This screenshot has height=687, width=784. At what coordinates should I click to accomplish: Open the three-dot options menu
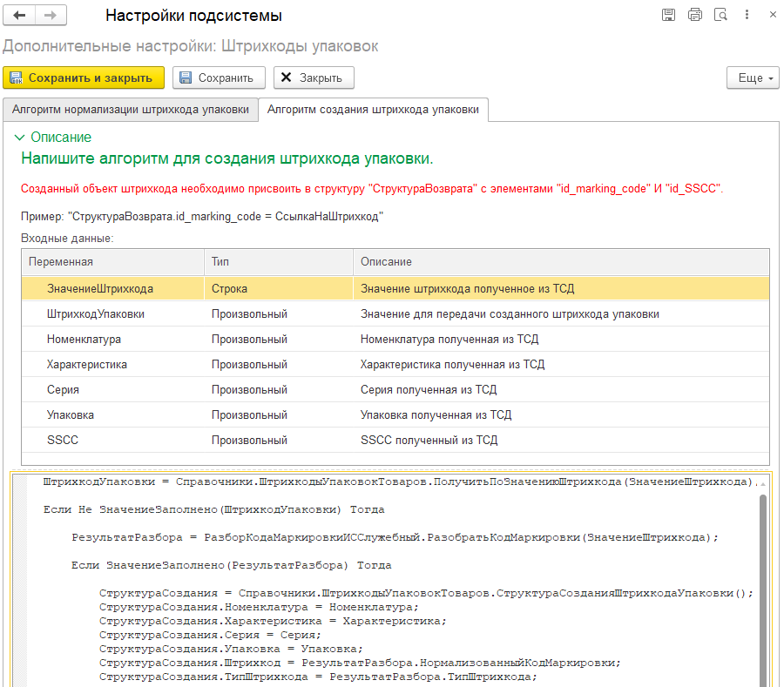pyautogui.click(x=747, y=15)
